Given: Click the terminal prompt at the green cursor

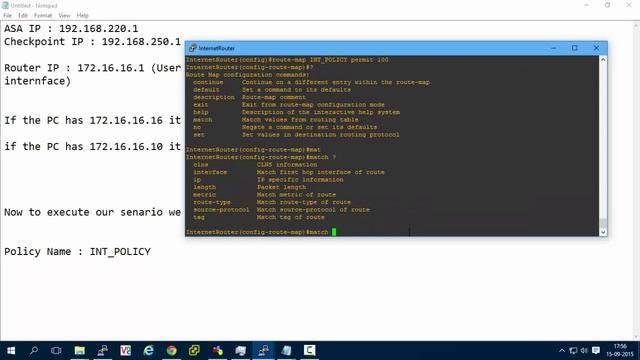Looking at the screenshot, I should tap(334, 232).
